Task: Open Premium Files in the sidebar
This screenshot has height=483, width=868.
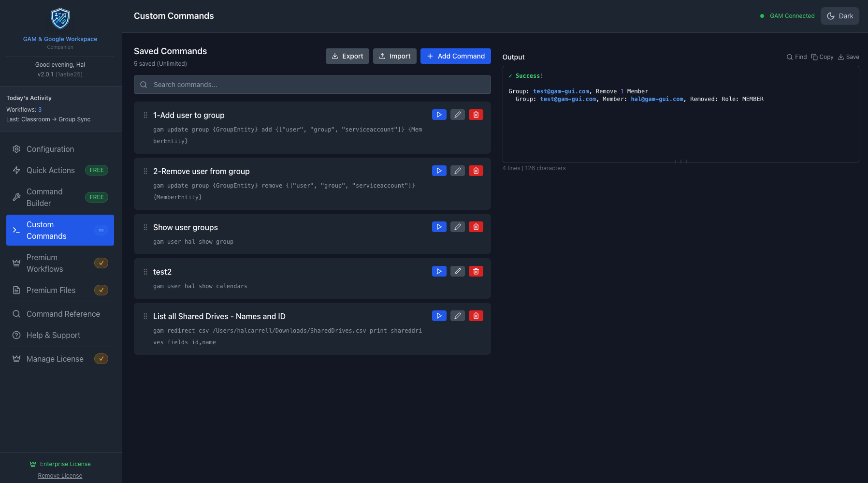Action: pyautogui.click(x=60, y=290)
